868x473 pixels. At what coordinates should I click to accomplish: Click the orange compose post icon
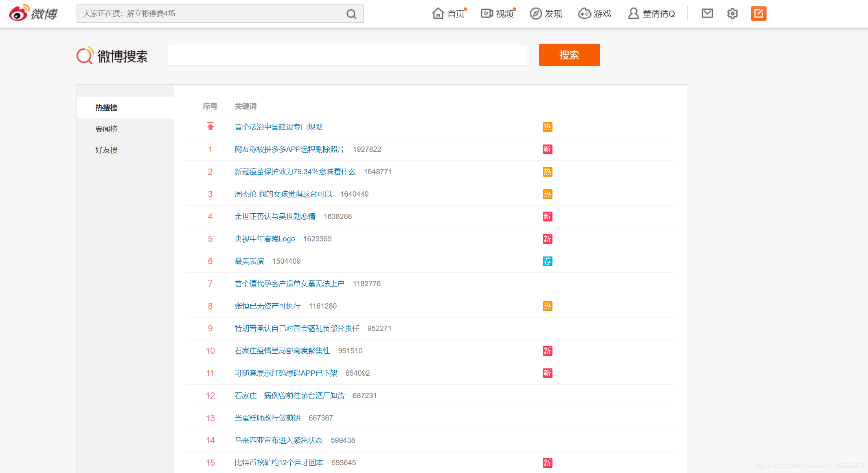(x=758, y=13)
